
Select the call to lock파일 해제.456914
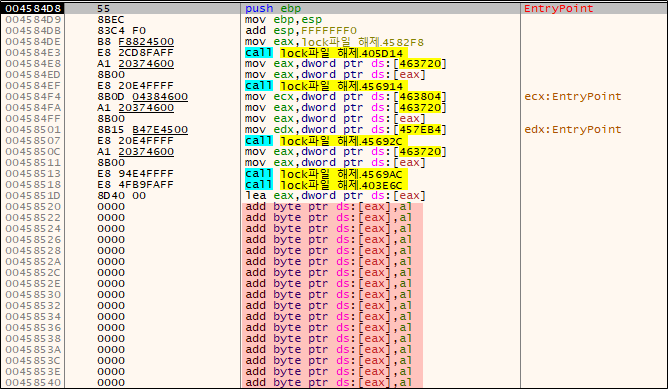(326, 86)
